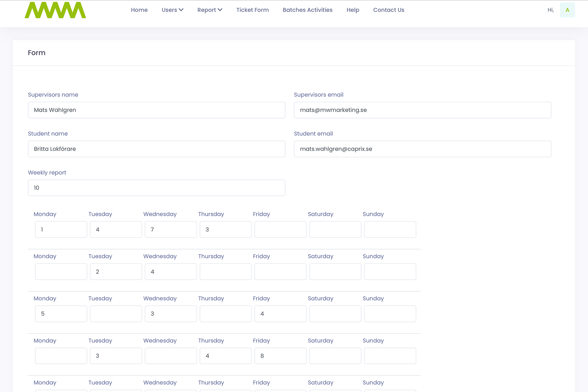Click the Supervisors name field
588x392 pixels.
click(157, 110)
